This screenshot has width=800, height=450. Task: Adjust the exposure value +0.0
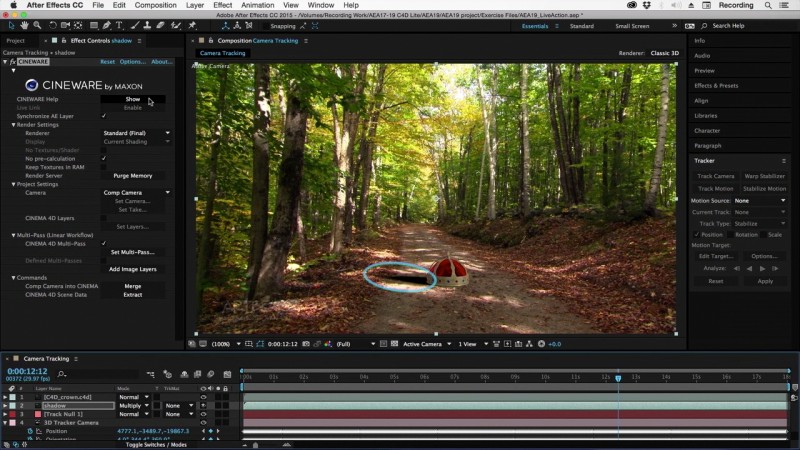555,344
